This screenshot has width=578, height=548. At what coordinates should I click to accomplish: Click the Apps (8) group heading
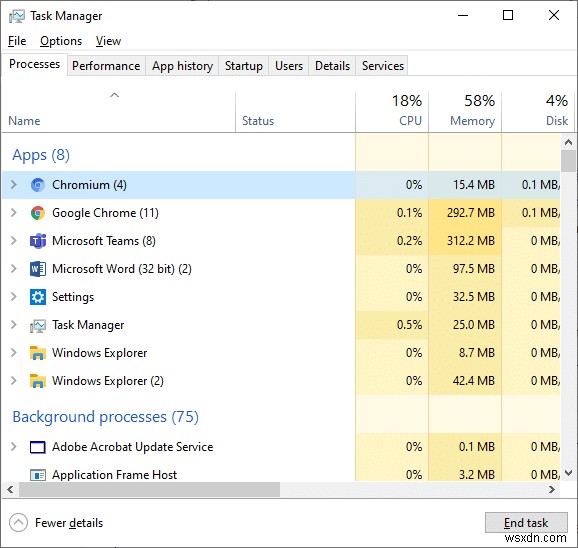41,155
